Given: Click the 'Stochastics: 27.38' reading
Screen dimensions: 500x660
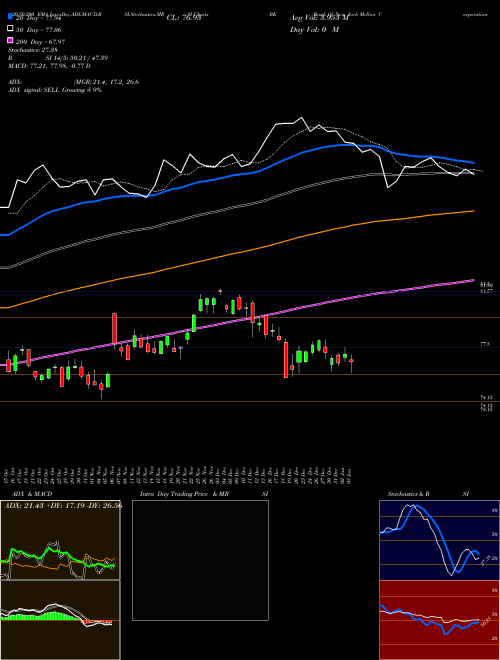Looking at the screenshot, I should point(31,50).
